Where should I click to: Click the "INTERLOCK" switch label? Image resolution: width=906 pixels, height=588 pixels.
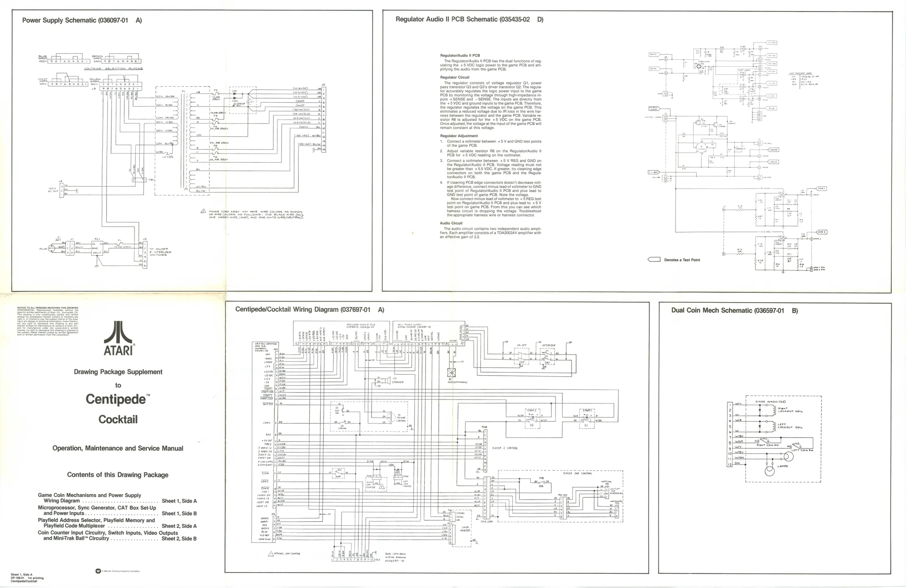pyautogui.click(x=549, y=345)
